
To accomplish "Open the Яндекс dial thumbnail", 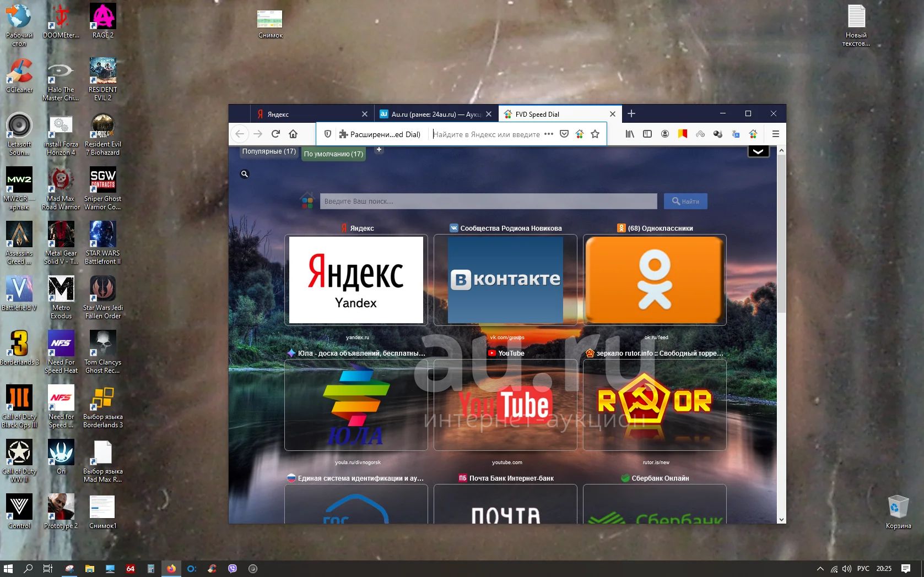I will pyautogui.click(x=356, y=280).
